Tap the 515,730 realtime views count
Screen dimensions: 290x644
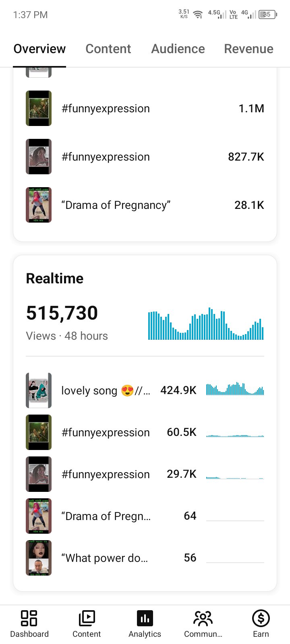62,313
